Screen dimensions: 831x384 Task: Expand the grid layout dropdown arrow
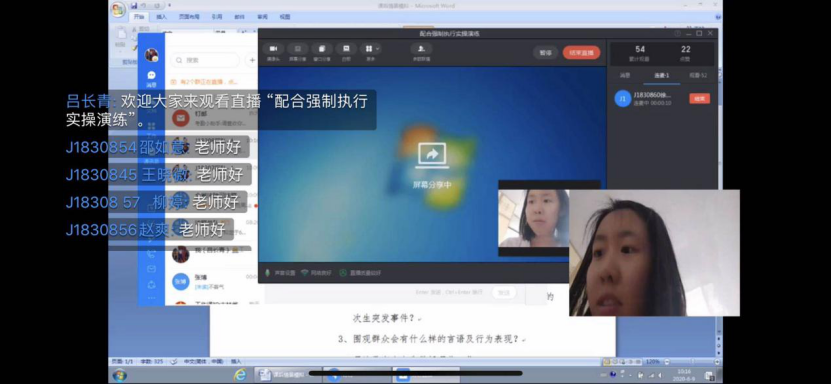point(378,49)
